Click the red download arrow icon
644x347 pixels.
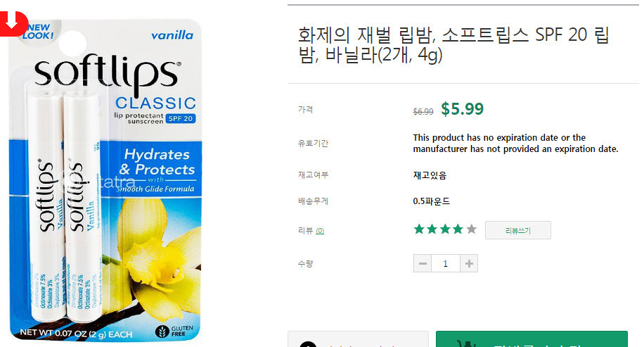coord(13,23)
